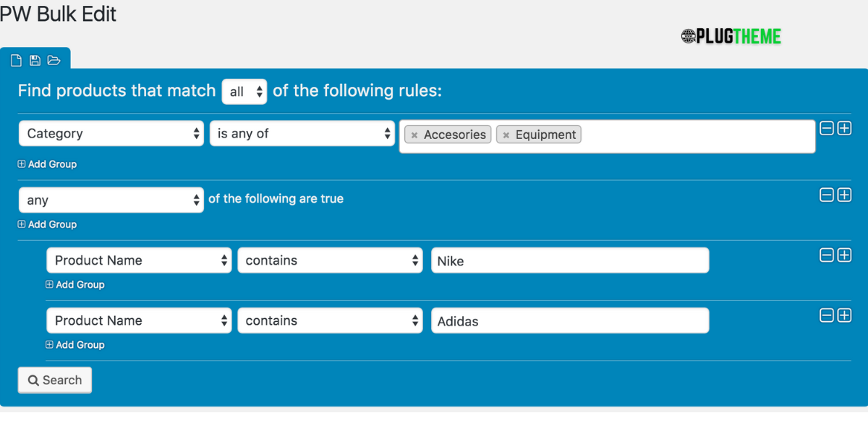Open the 'any' group condition dropdown
The width and height of the screenshot is (868, 434).
coord(111,200)
